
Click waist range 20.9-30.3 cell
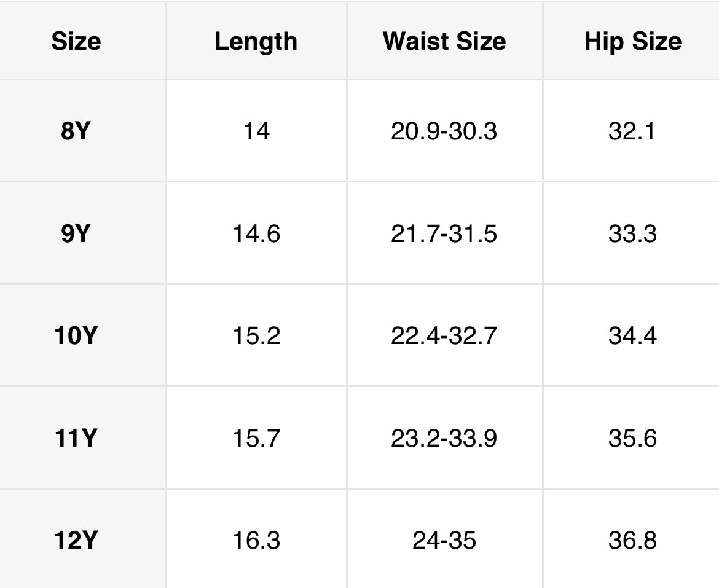(444, 131)
